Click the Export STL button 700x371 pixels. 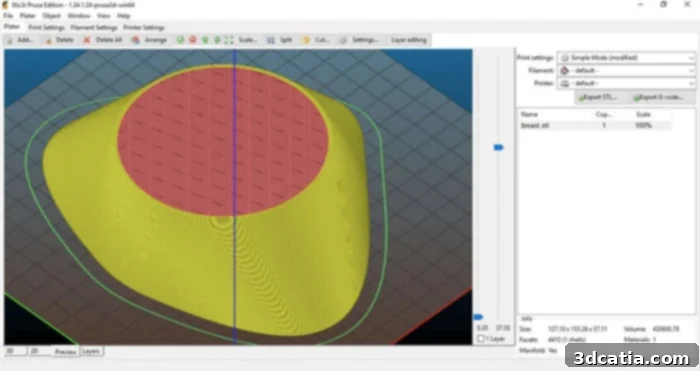tap(601, 97)
